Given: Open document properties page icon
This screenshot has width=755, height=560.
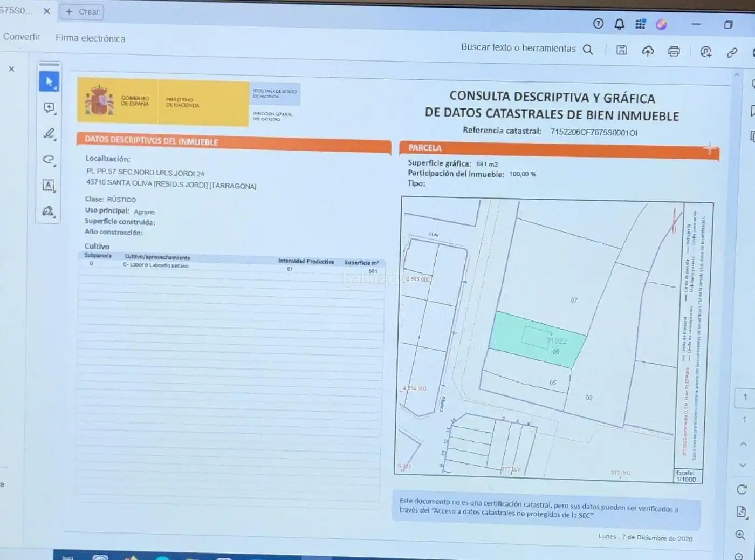Looking at the screenshot, I should pyautogui.click(x=742, y=512).
